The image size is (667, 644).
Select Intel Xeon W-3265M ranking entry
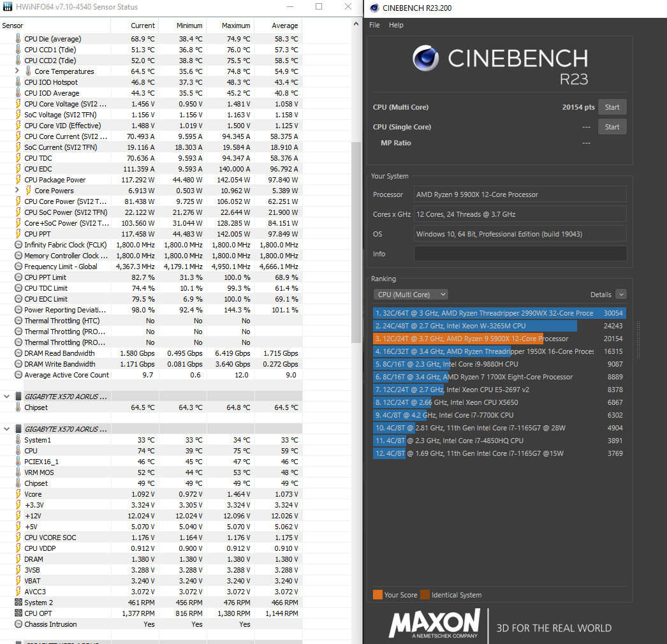[x=499, y=326]
